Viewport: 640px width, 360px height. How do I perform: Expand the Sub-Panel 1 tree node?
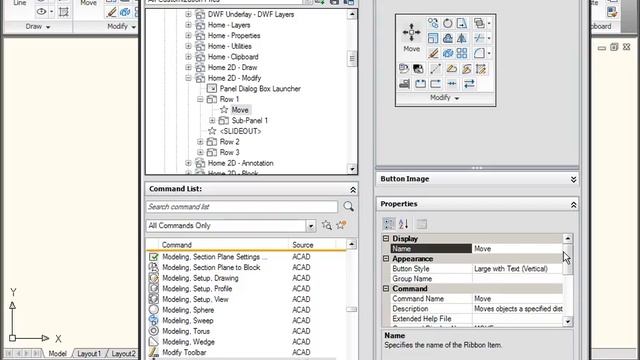pos(212,120)
